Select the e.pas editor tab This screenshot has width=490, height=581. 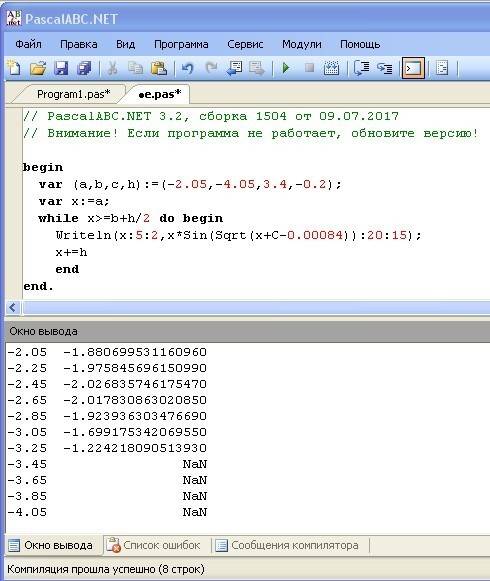159,94
